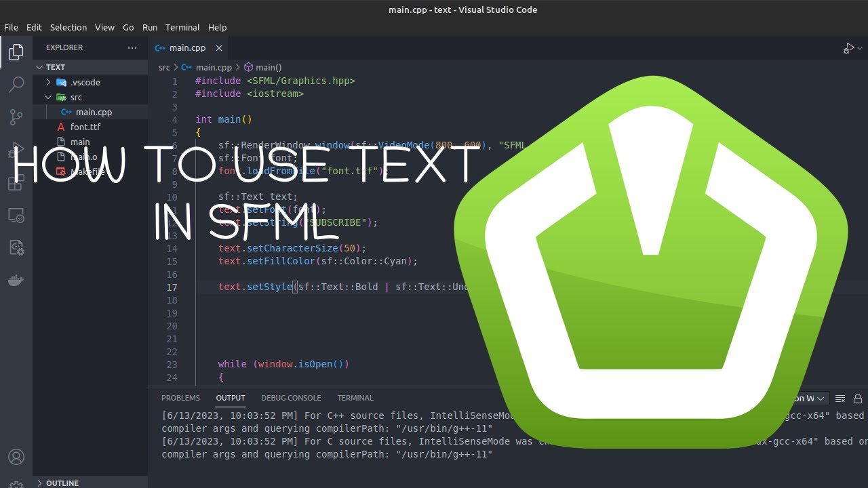868x488 pixels.
Task: Click the 'while (window.isOpen())' line
Action: (x=283, y=364)
